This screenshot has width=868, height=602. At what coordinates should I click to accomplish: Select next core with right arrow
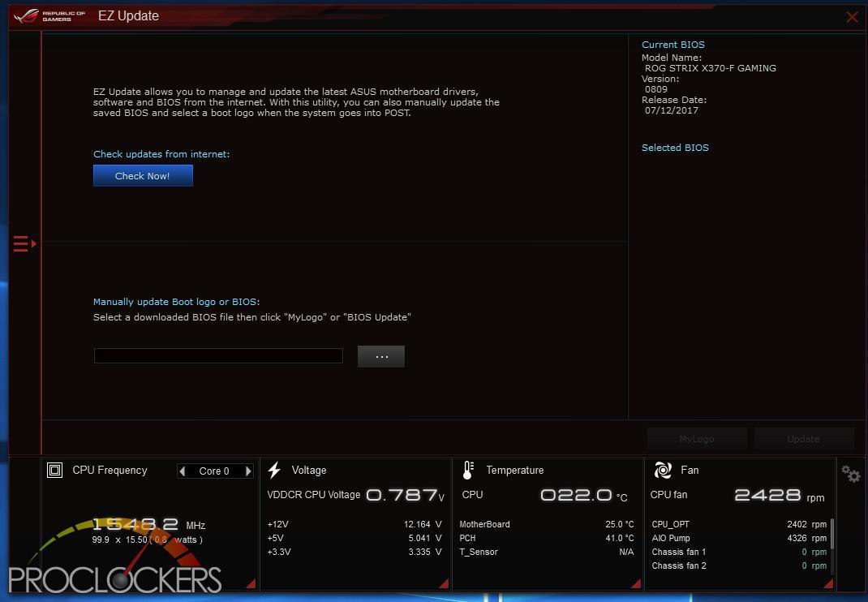[x=248, y=471]
